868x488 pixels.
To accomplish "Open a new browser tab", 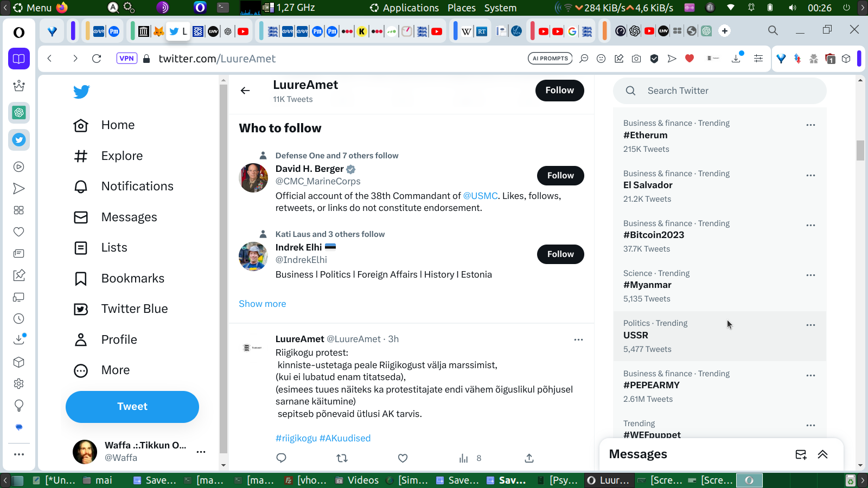I will 725,31.
